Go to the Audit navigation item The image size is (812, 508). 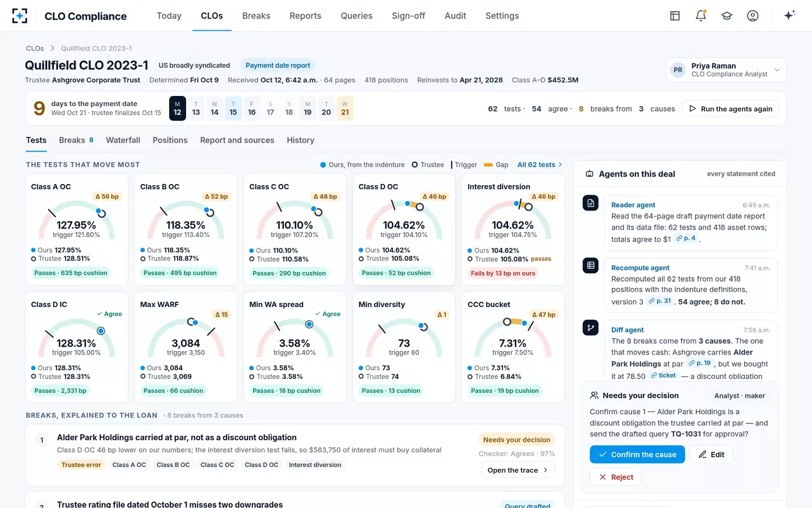[x=455, y=16]
